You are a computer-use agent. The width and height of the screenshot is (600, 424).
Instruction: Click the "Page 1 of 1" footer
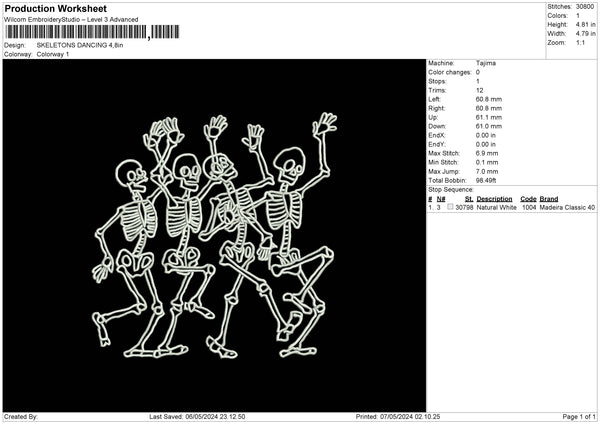pyautogui.click(x=579, y=417)
